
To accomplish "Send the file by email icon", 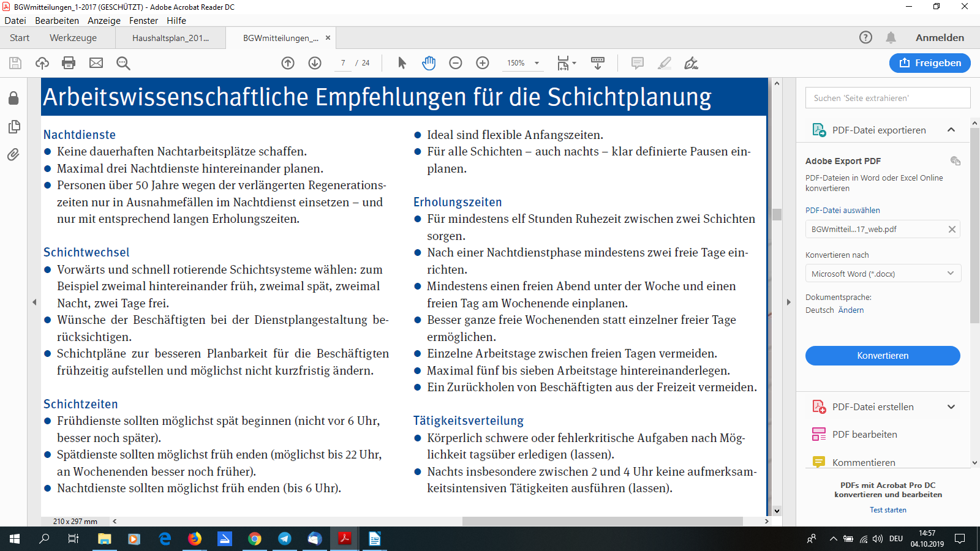I will pyautogui.click(x=96, y=63).
